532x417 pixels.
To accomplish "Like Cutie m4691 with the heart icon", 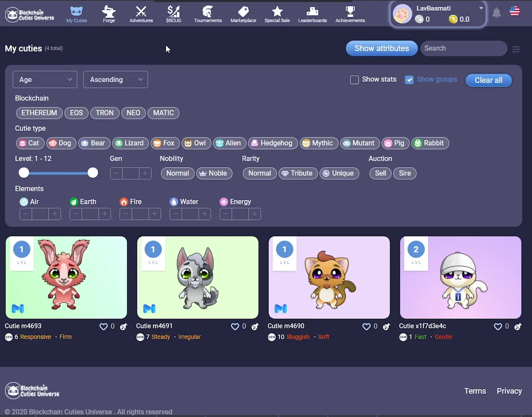I will tap(235, 326).
